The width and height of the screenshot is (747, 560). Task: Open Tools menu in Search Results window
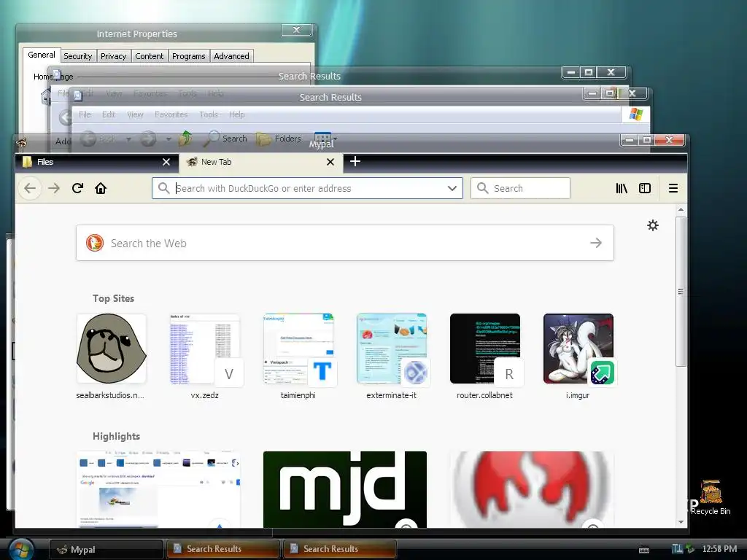tap(209, 114)
